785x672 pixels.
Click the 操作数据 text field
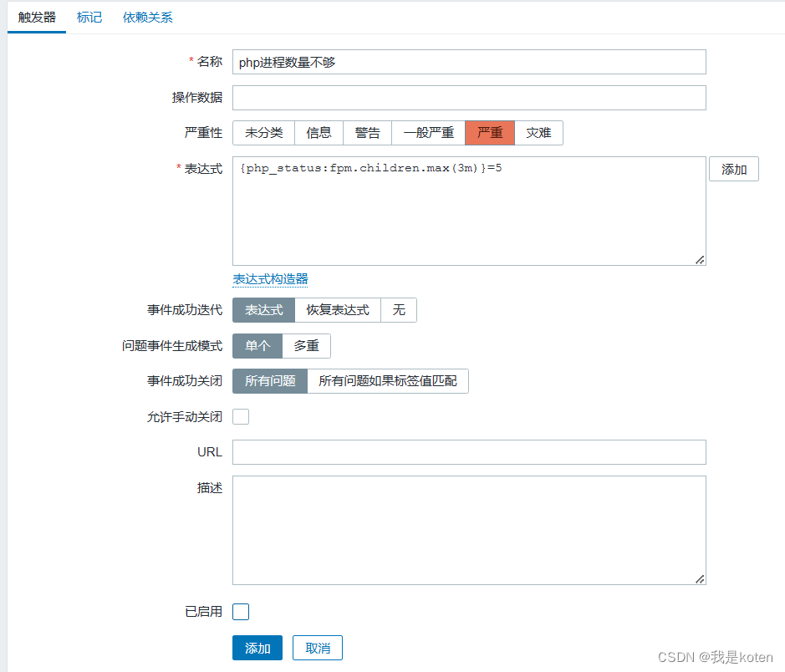469,98
